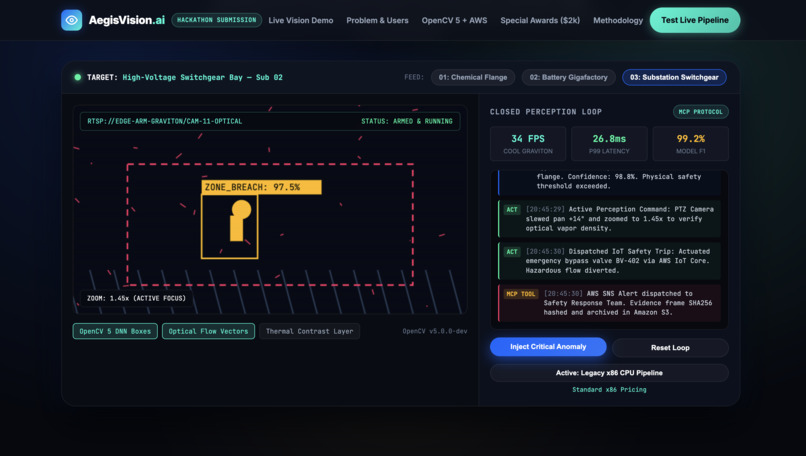Click the High-Voltage Switchgear Bay target text
The width and height of the screenshot is (806, 456).
coord(202,77)
